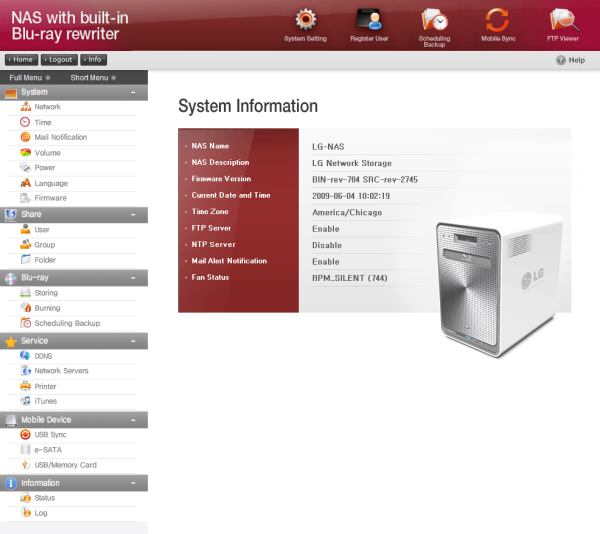This screenshot has height=534, width=600.
Task: Collapse the Mobile Device section
Action: 133,420
